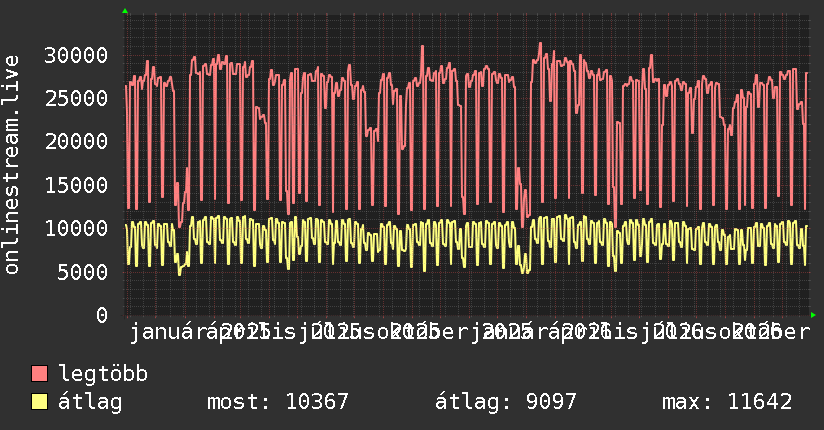Click the 5000 y-axis label
This screenshot has width=824, height=430.
pos(83,272)
